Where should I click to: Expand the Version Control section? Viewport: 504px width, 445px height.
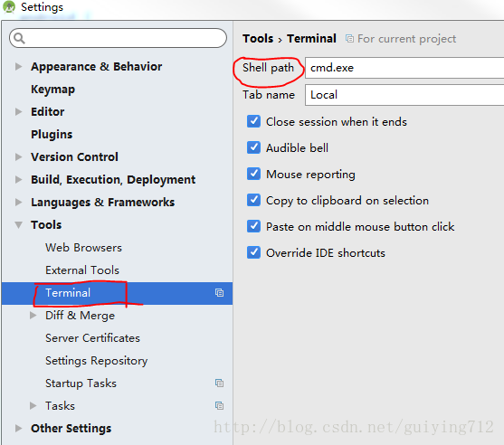click(19, 156)
